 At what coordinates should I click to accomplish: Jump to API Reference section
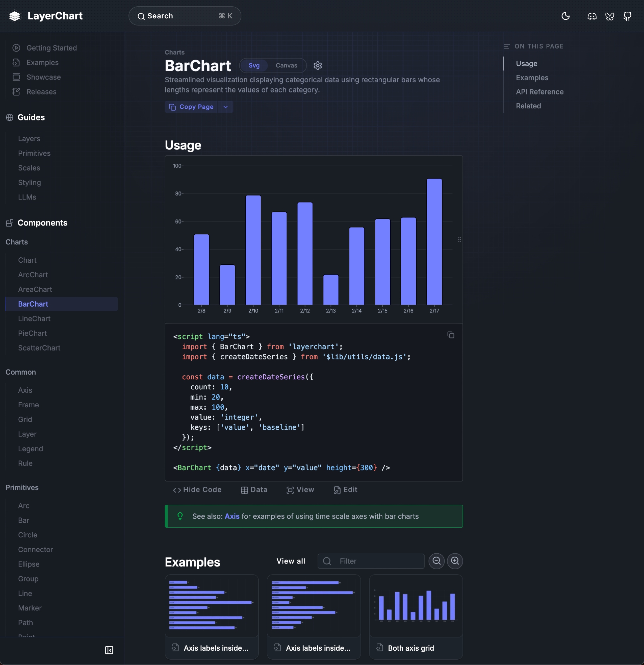point(540,92)
